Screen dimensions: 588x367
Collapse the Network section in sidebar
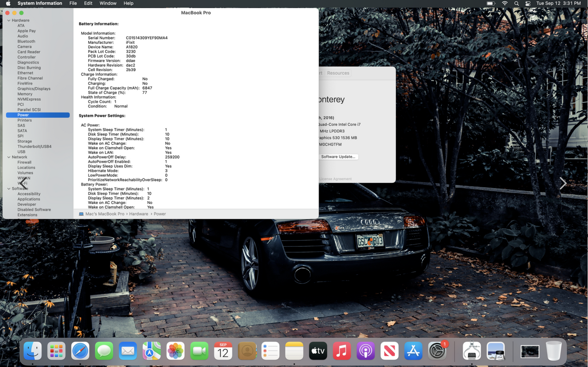point(9,157)
